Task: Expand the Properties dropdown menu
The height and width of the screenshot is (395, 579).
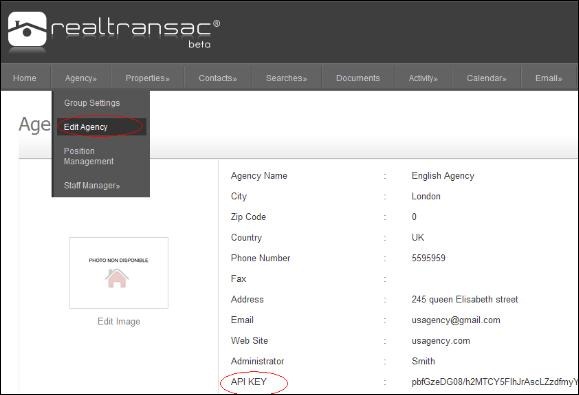Action: [147, 78]
